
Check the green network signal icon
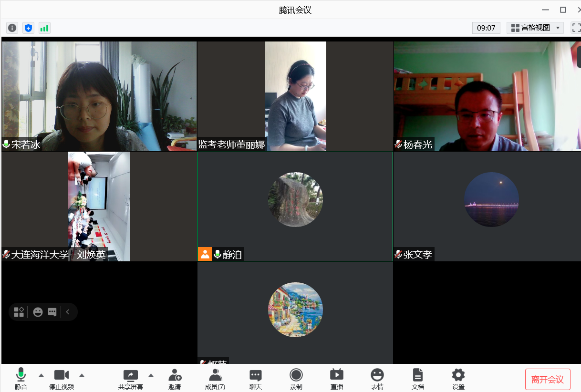click(44, 28)
